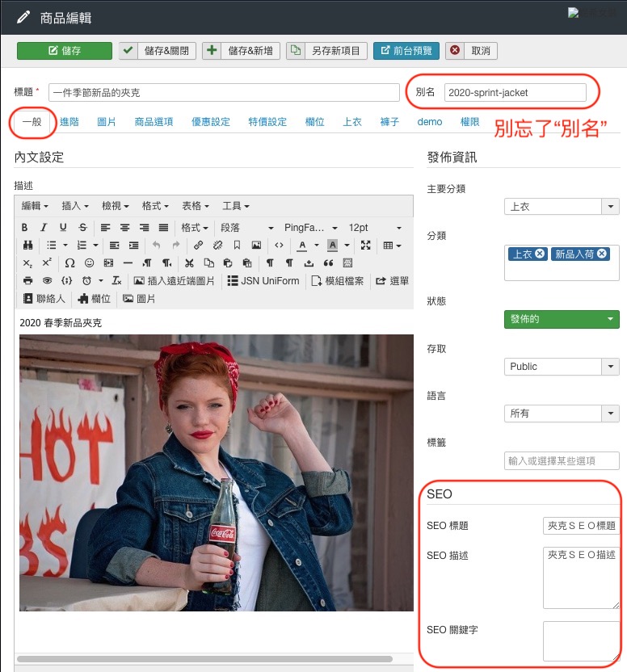Preview content with the eye icon
This screenshot has height=672, width=627.
point(47,281)
